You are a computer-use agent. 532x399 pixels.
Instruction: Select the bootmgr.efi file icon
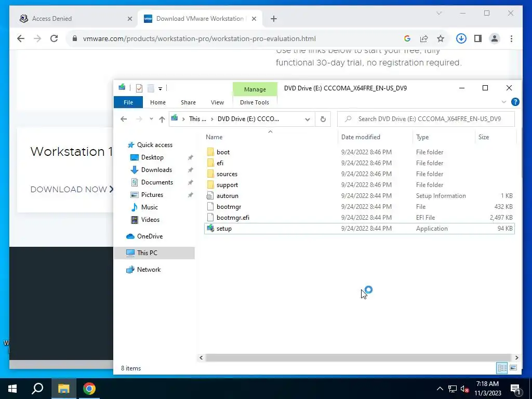pyautogui.click(x=210, y=218)
